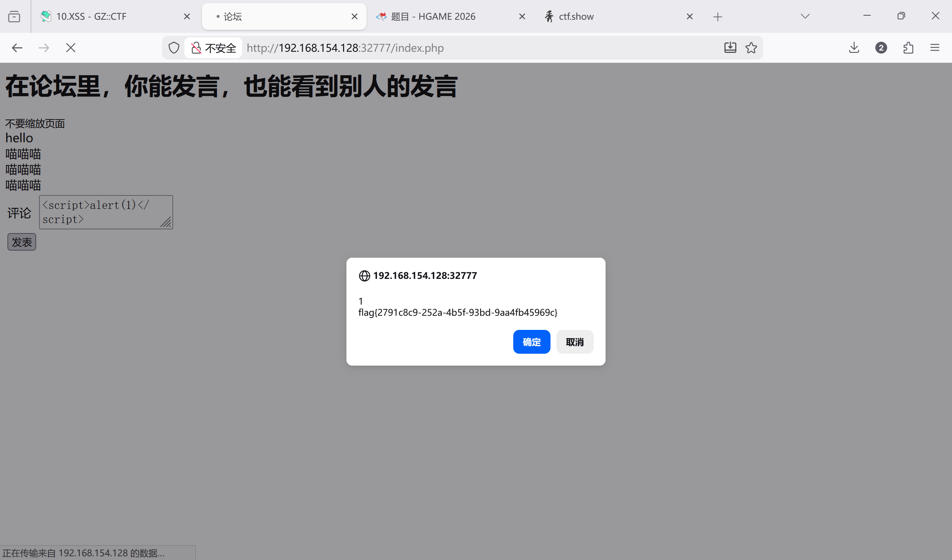Click the 取消 cancel button in dialog
Viewport: 952px width, 560px height.
click(x=574, y=342)
